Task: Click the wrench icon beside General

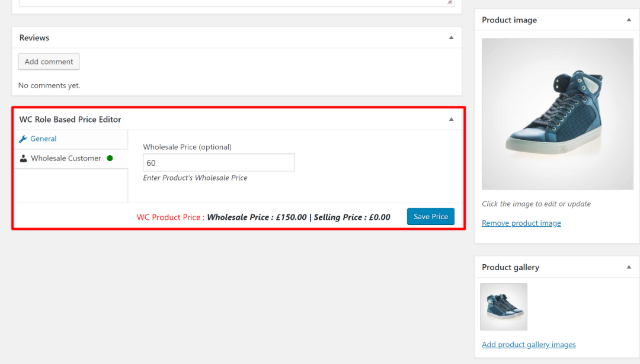Action: click(x=23, y=139)
